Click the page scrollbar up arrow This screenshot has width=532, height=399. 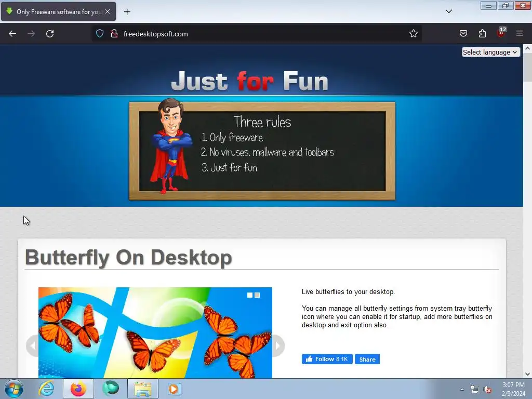(x=528, y=48)
